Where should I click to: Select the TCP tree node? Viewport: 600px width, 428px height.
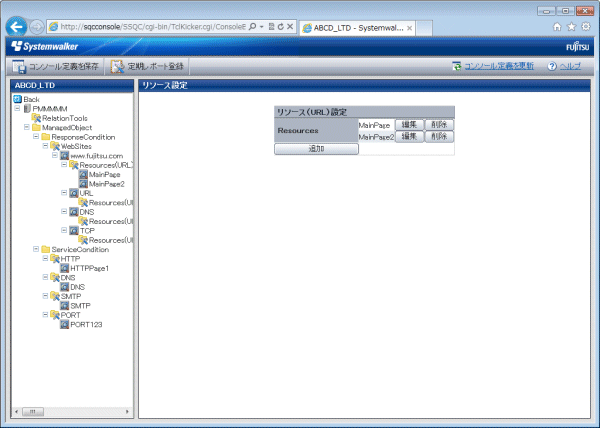[87, 231]
